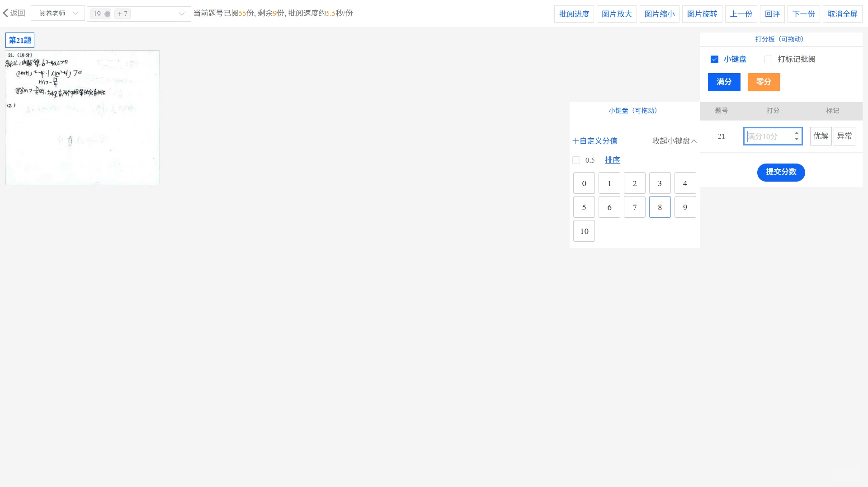Toggle the 小键盘 keypad checkbox
The width and height of the screenshot is (868, 487).
point(714,59)
